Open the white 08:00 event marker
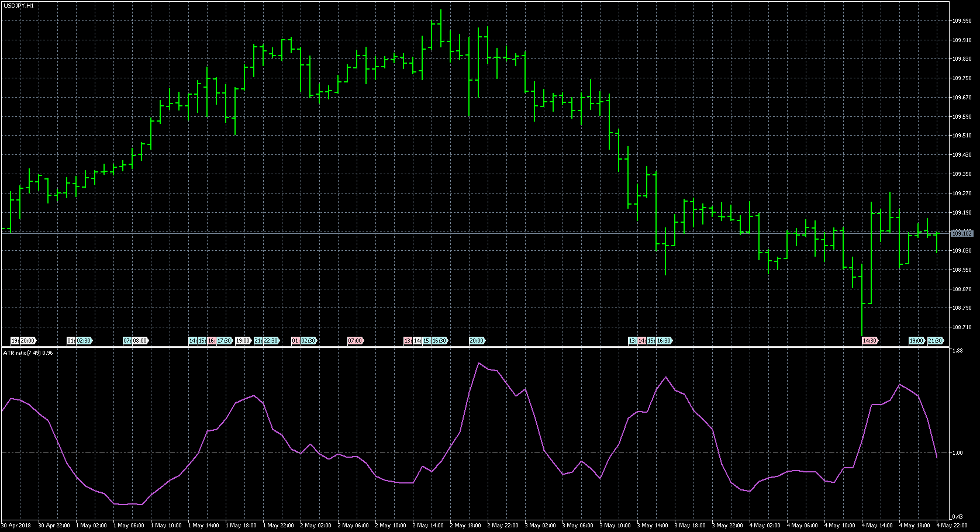Image resolution: width=980 pixels, height=532 pixels. 140,341
